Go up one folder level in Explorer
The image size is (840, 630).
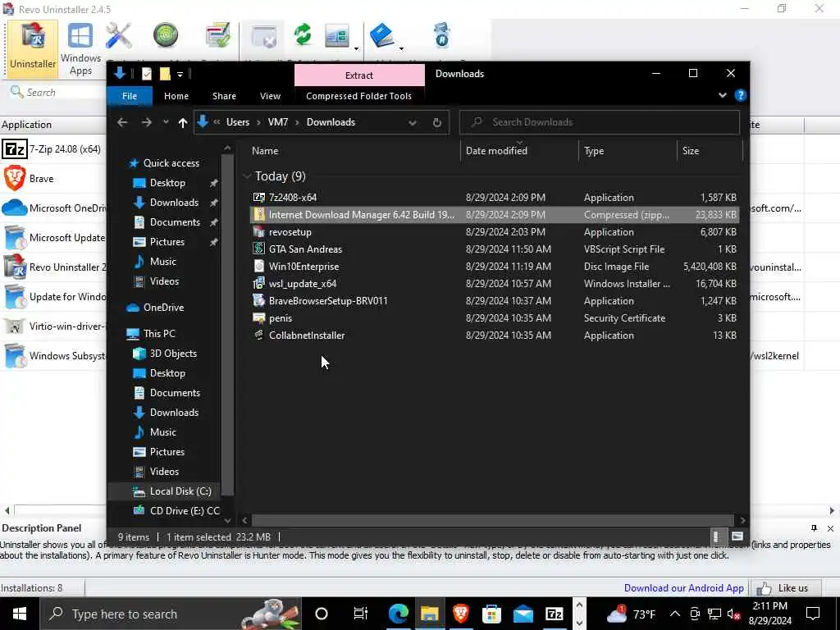tap(183, 123)
